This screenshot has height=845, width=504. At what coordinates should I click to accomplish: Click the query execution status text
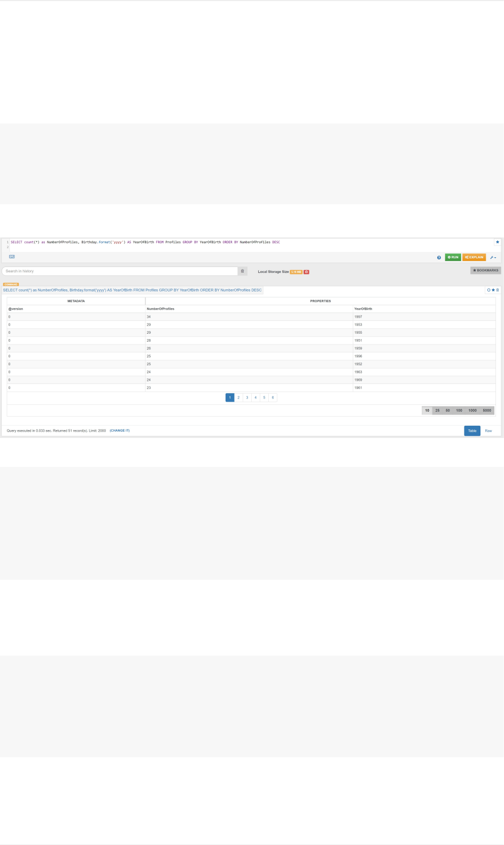56,431
